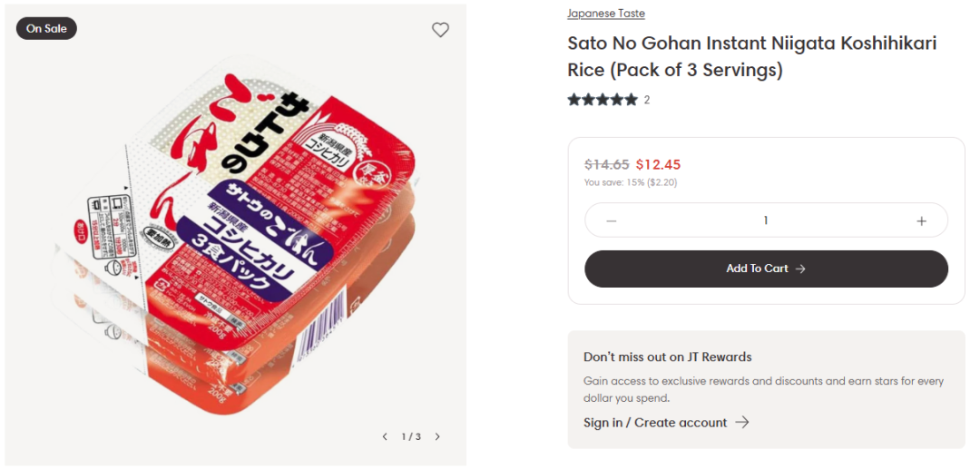Click the quantity number field

coord(766,220)
